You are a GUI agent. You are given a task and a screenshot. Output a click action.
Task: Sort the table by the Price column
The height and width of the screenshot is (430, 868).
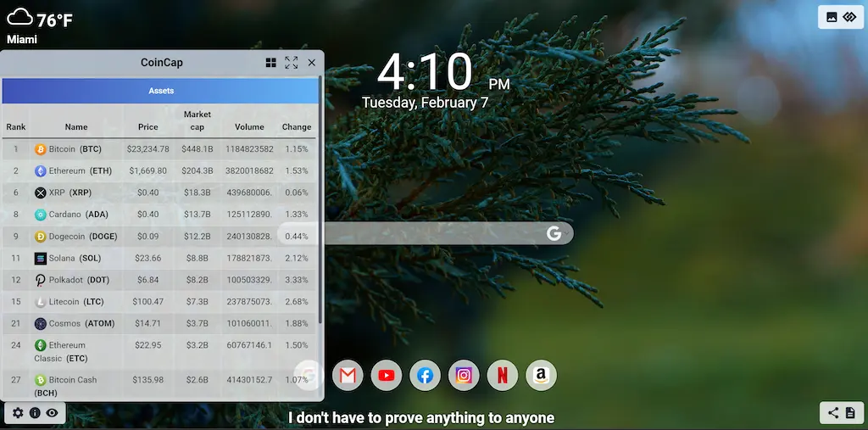tap(147, 127)
